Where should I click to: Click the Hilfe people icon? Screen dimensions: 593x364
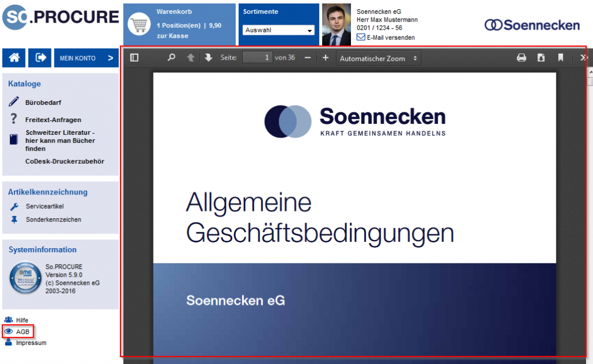[8, 320]
